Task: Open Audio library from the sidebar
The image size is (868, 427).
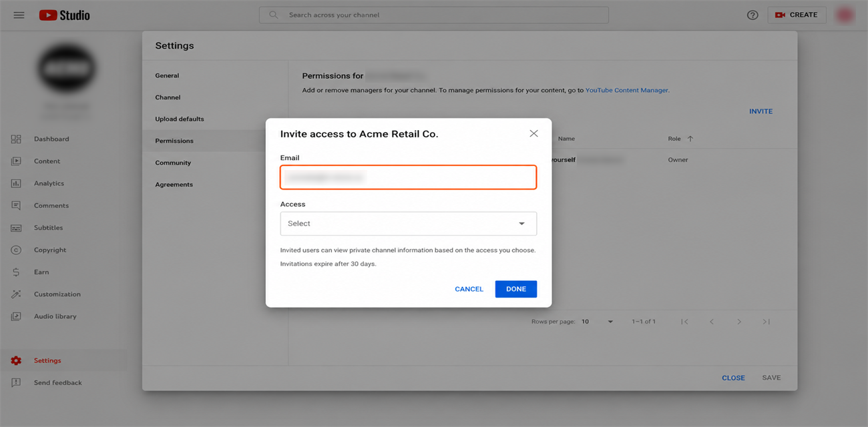Action: 55,316
